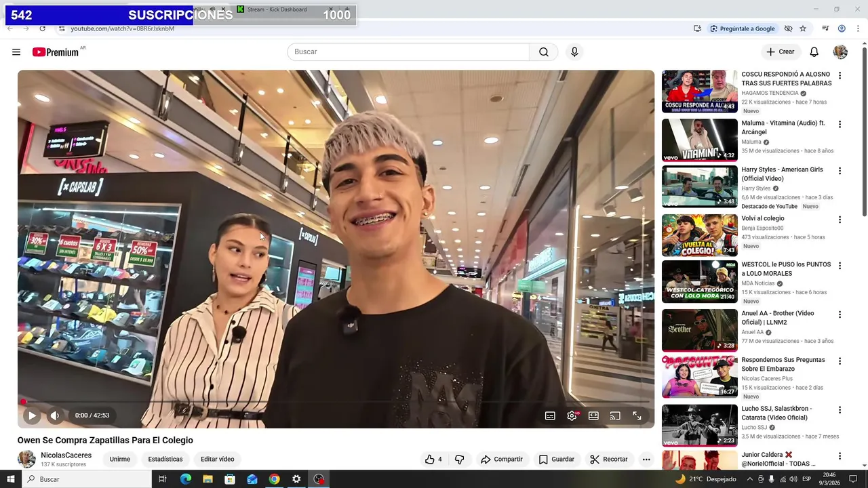This screenshot has height=488, width=868.
Task: Open Anuel AA - Brother video title
Action: click(x=777, y=318)
